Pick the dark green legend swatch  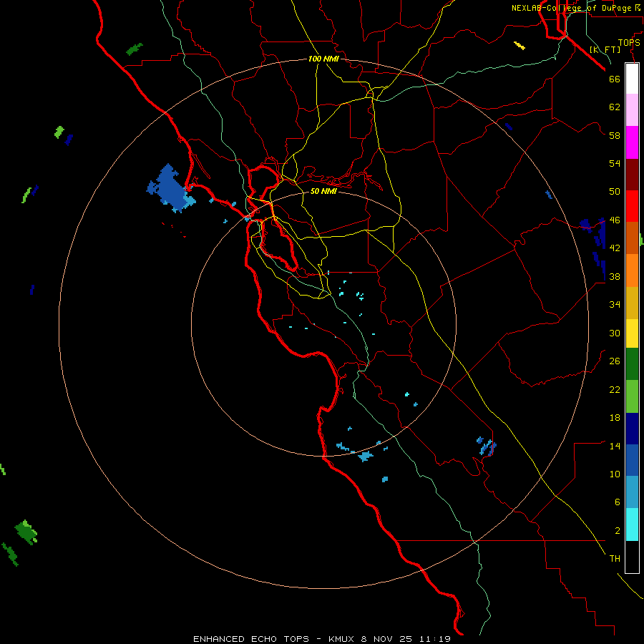tap(632, 364)
